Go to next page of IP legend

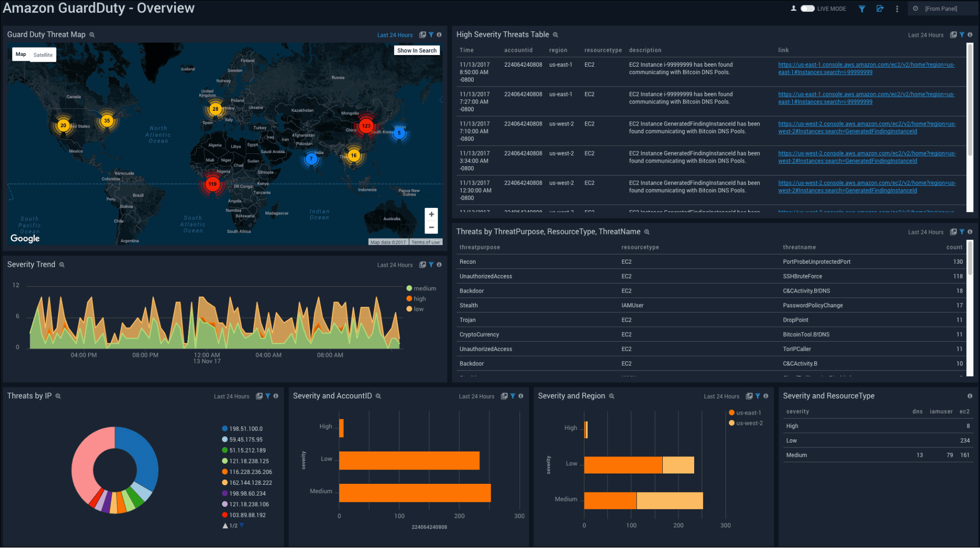click(242, 525)
